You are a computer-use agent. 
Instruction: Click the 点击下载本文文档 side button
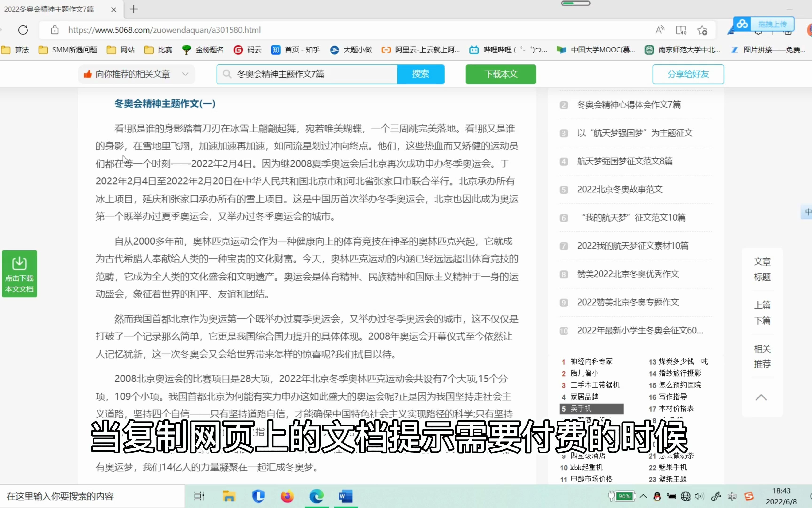point(20,274)
